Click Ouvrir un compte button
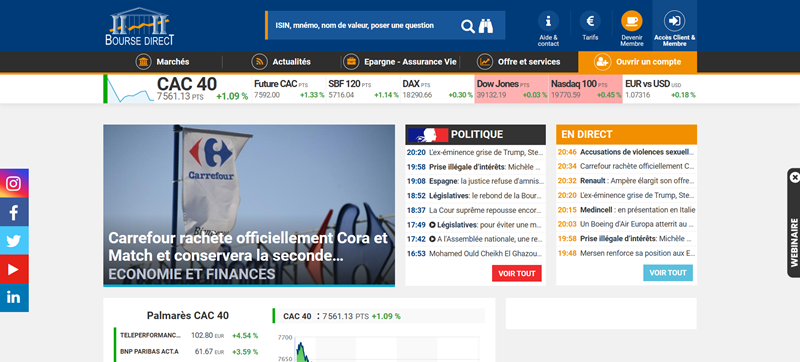Viewport: 800px width, 362px height. (x=637, y=62)
